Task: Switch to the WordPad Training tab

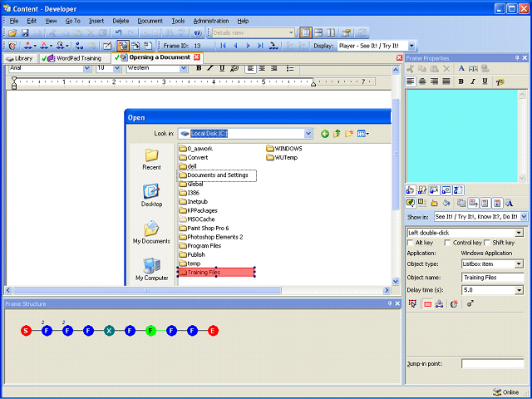Action: pyautogui.click(x=75, y=58)
